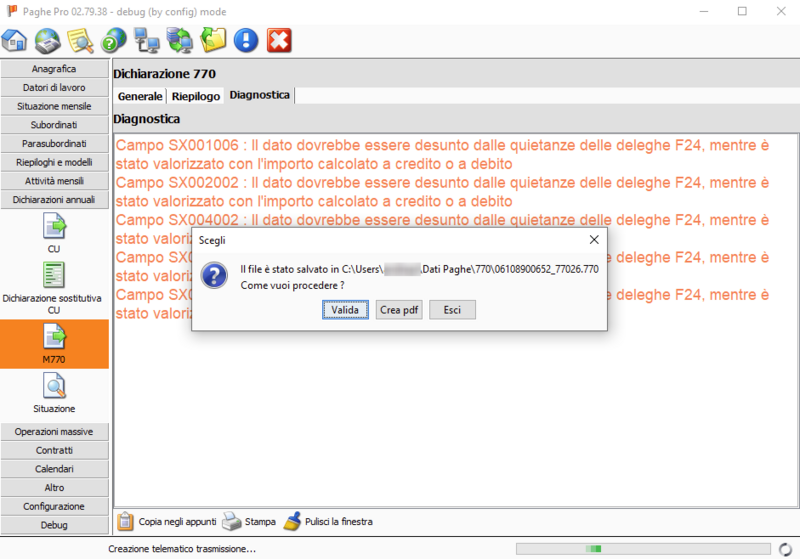Click the blue question mark dialog icon
The width and height of the screenshot is (800, 559).
(214, 276)
